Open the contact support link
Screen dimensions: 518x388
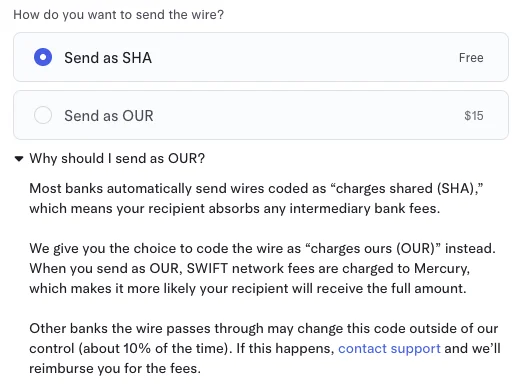389,348
